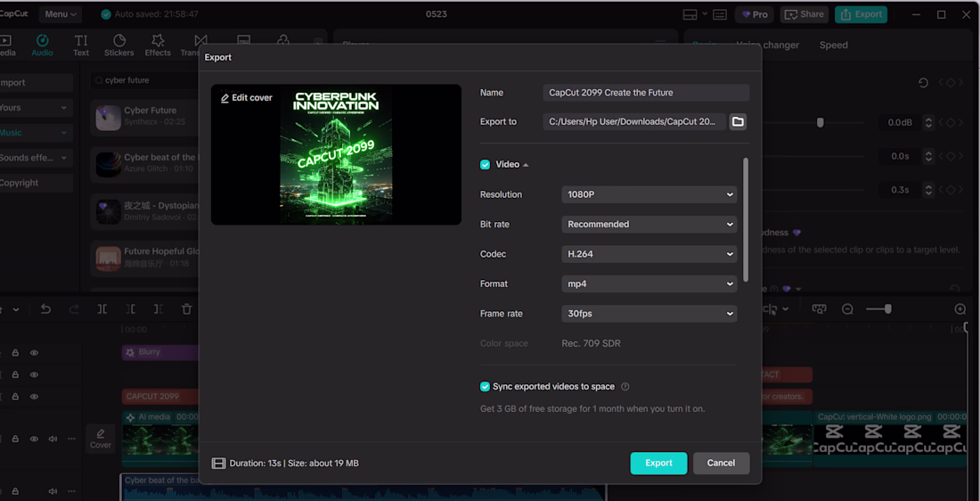Mute the Cyber beat audio track

(53, 491)
